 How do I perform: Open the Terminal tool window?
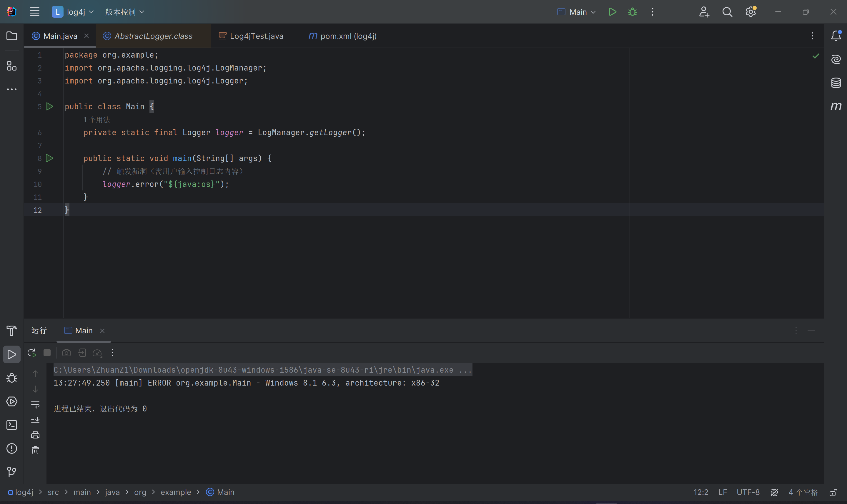coord(11,425)
